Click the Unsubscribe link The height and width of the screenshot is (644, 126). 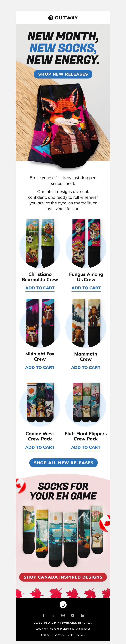coord(83,628)
